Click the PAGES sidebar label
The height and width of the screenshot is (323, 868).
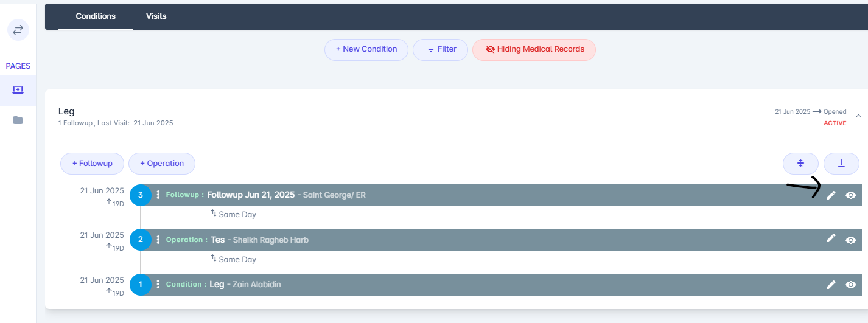(x=18, y=66)
